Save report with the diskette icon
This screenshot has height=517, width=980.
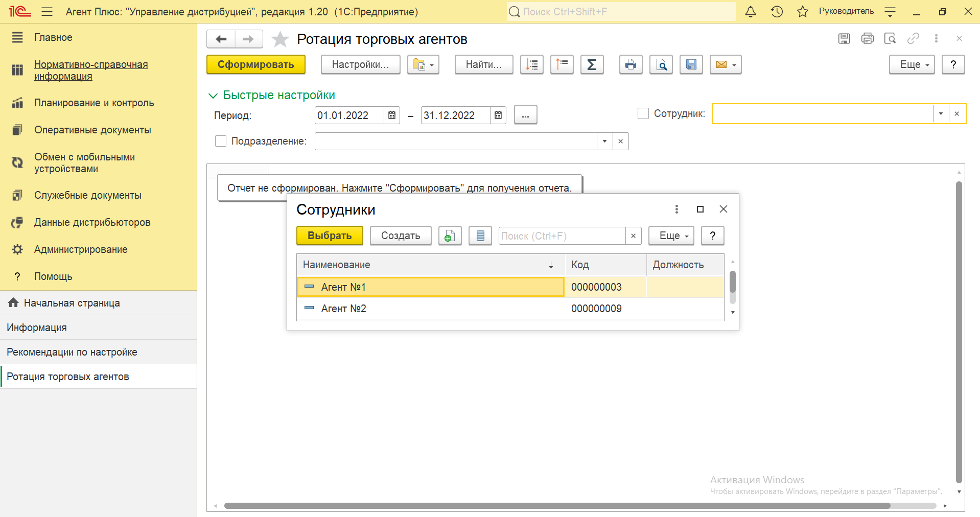691,64
